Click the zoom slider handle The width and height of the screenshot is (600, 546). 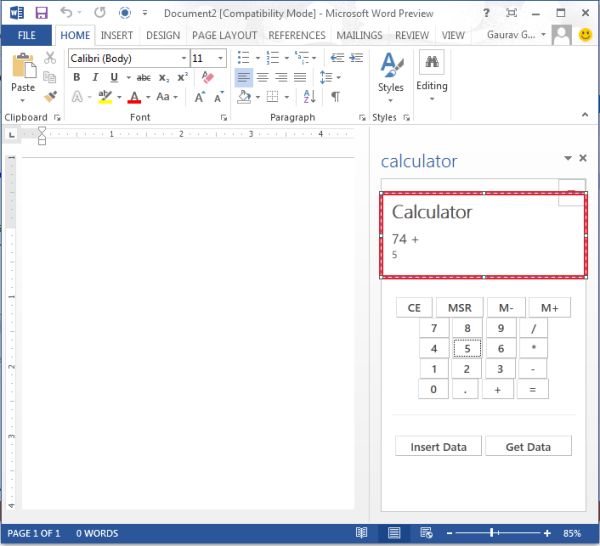(492, 533)
